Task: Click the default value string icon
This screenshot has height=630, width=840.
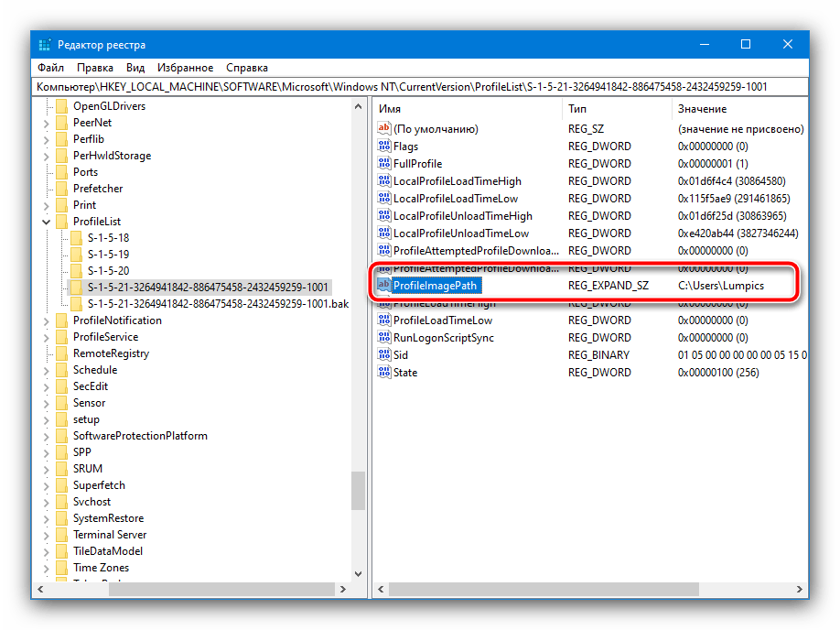Action: pyautogui.click(x=384, y=129)
